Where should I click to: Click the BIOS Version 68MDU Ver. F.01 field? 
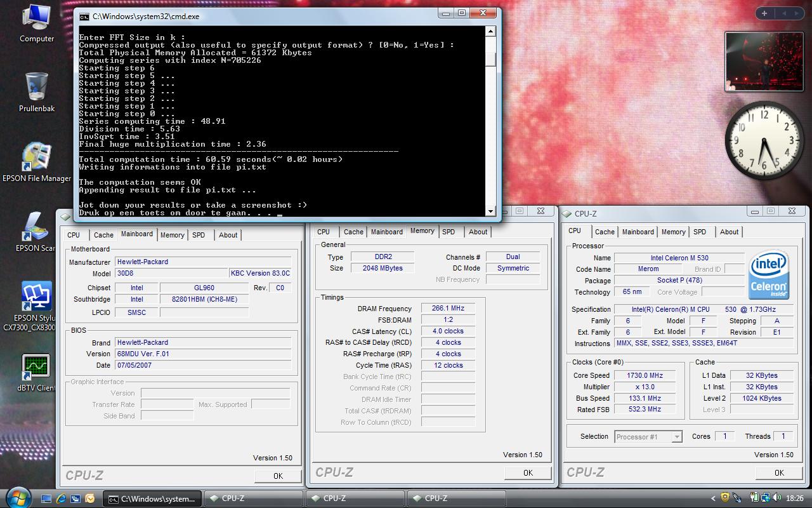(203, 354)
